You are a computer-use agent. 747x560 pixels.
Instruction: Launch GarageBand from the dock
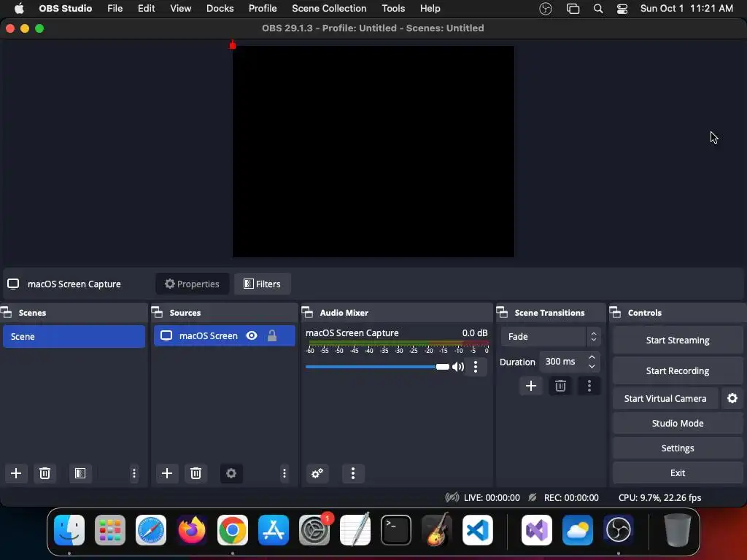(x=437, y=530)
